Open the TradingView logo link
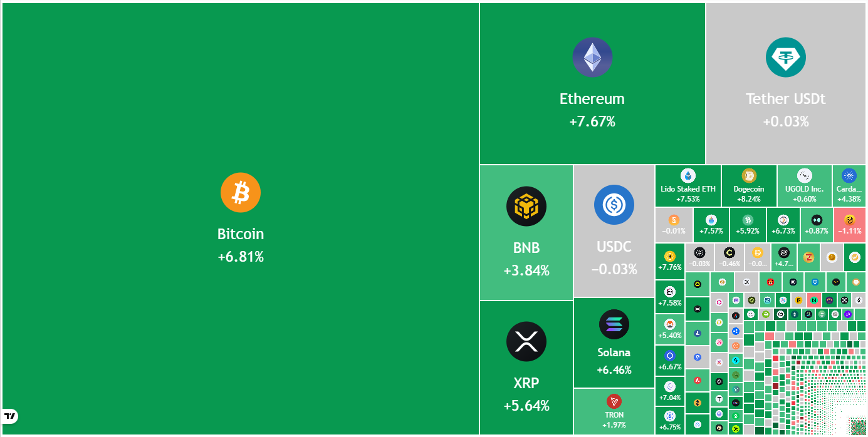868x437 pixels. (x=10, y=416)
